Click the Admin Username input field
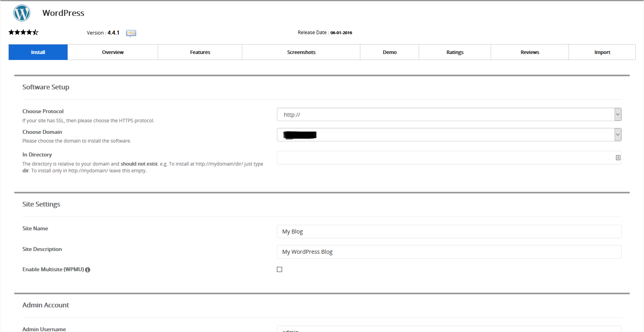 (x=449, y=329)
